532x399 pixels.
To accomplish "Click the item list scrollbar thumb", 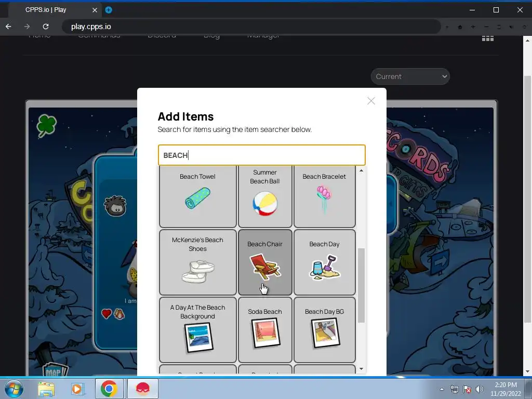I will point(361,285).
